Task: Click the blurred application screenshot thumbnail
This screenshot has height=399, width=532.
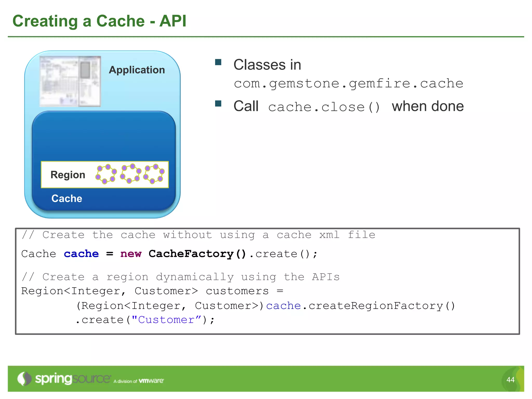Action: (70, 81)
